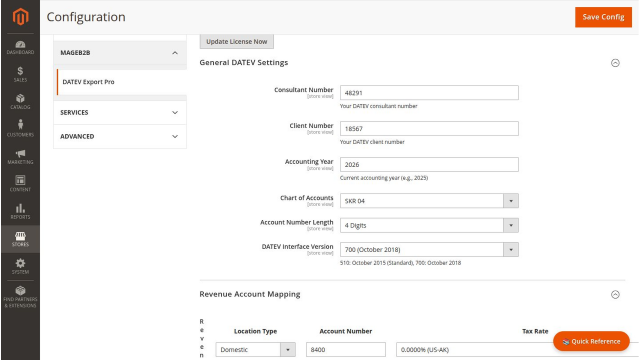Open the Dashboard sidebar icon
This screenshot has width=640, height=360.
pyautogui.click(x=20, y=48)
